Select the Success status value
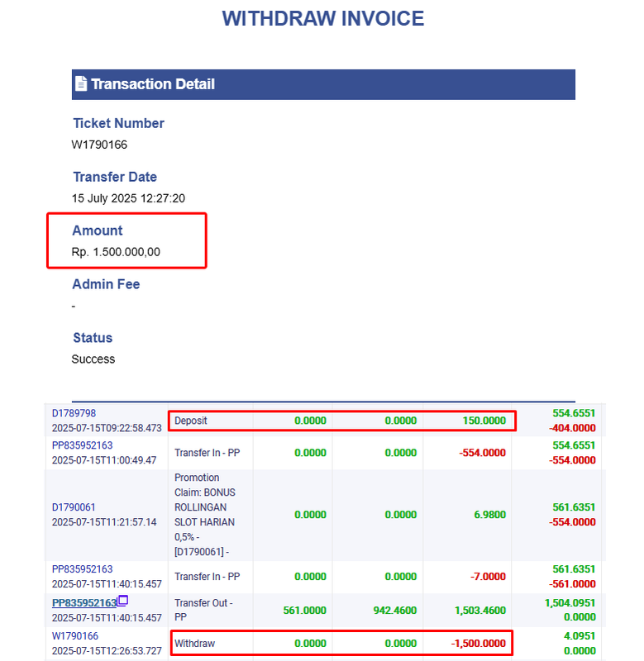The width and height of the screenshot is (644, 661). [x=93, y=359]
